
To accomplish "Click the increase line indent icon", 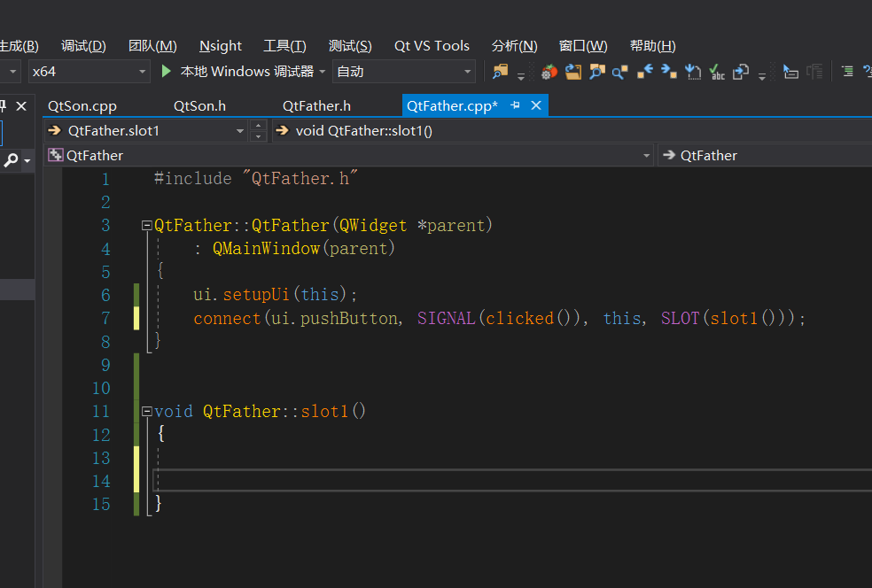I will point(847,72).
